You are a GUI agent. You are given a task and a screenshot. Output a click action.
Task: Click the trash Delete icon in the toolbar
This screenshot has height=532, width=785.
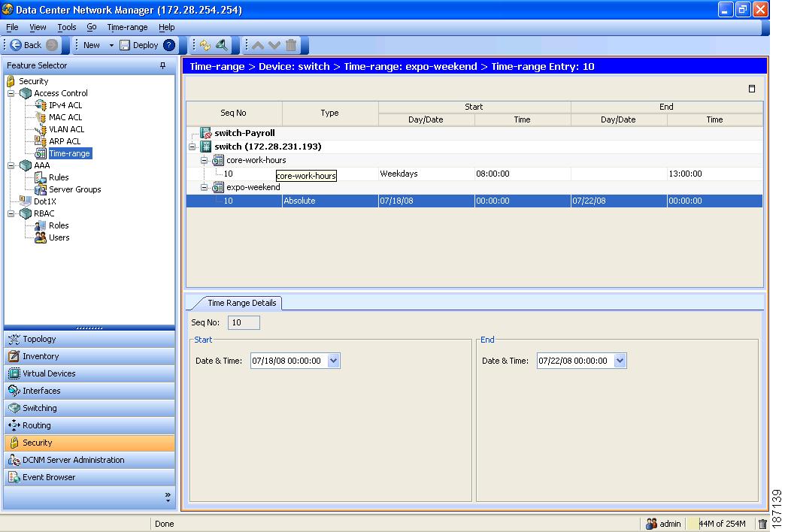291,45
